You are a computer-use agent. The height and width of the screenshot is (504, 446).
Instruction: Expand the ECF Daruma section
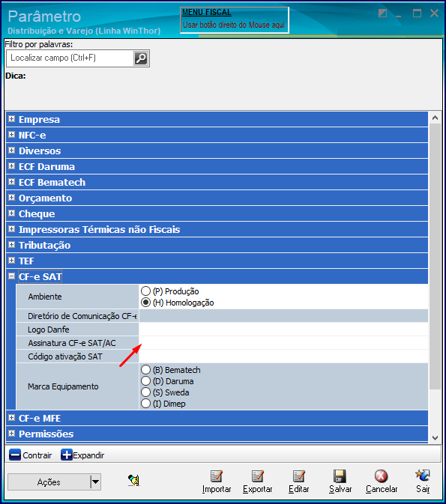tap(11, 166)
